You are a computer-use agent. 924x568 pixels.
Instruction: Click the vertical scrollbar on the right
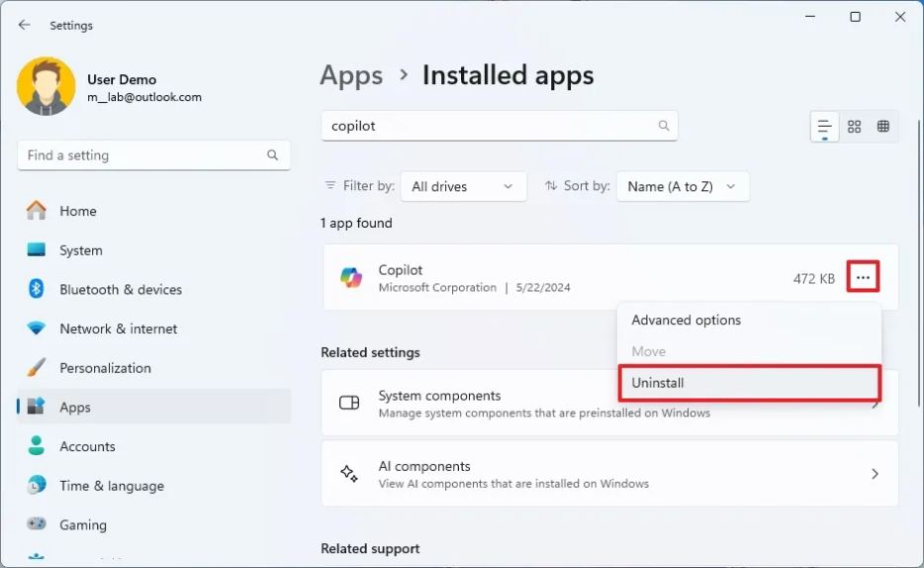point(919,263)
